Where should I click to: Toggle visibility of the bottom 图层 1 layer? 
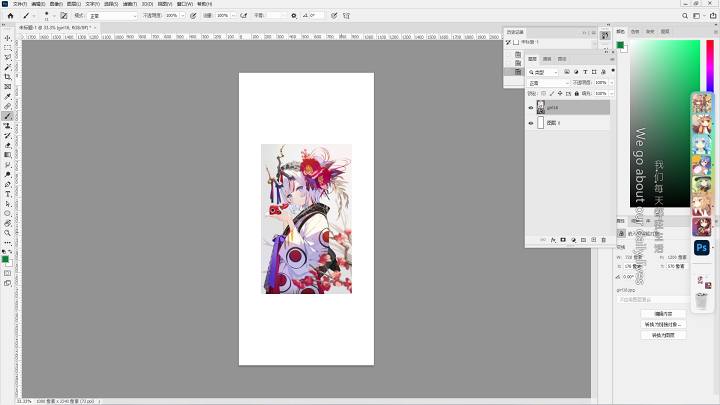pos(531,123)
